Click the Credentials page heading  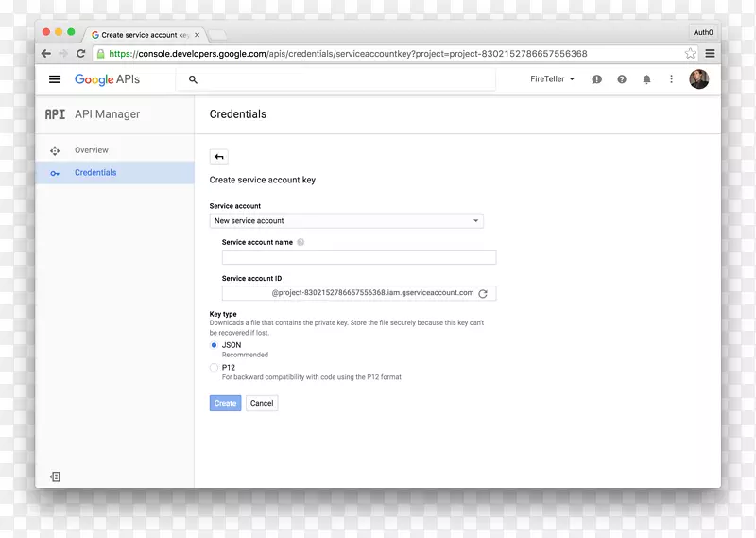point(238,114)
